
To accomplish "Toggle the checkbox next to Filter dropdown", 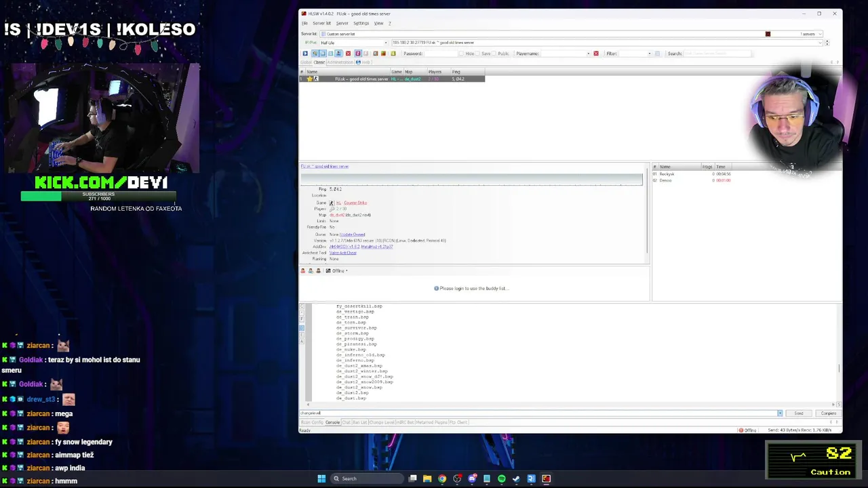I will pyautogui.click(x=657, y=54).
